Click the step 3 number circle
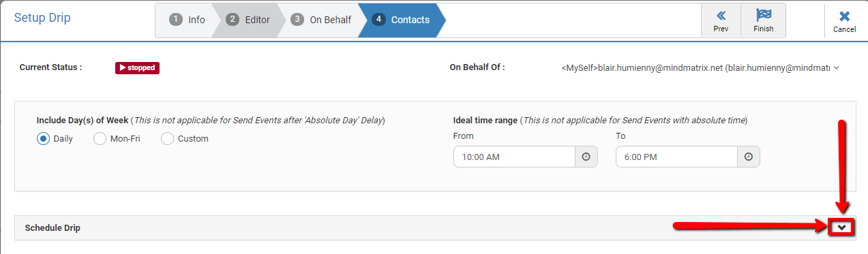The image size is (868, 254). coord(297,20)
